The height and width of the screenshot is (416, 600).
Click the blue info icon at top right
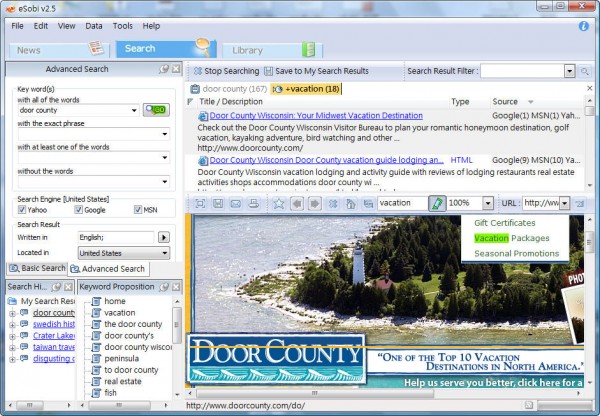(x=583, y=26)
